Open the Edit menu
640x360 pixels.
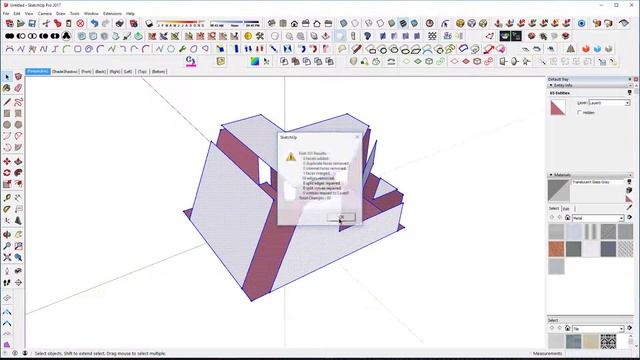pyautogui.click(x=17, y=13)
